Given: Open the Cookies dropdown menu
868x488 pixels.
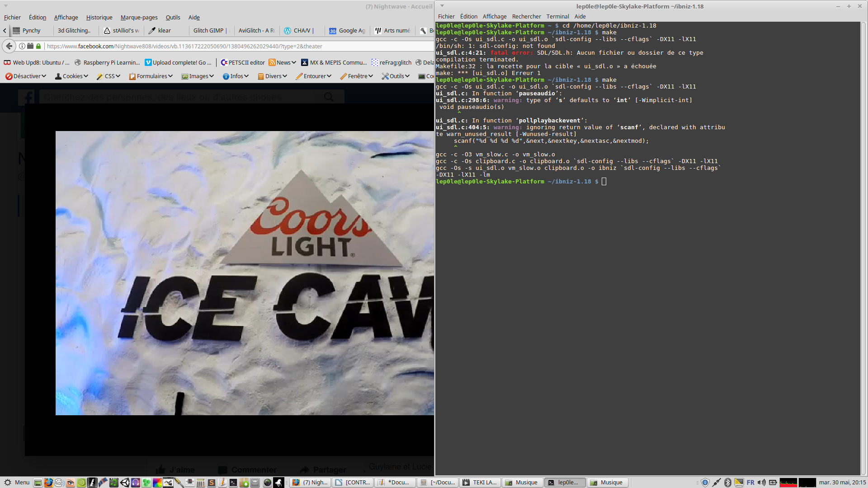Looking at the screenshot, I should click(x=72, y=76).
